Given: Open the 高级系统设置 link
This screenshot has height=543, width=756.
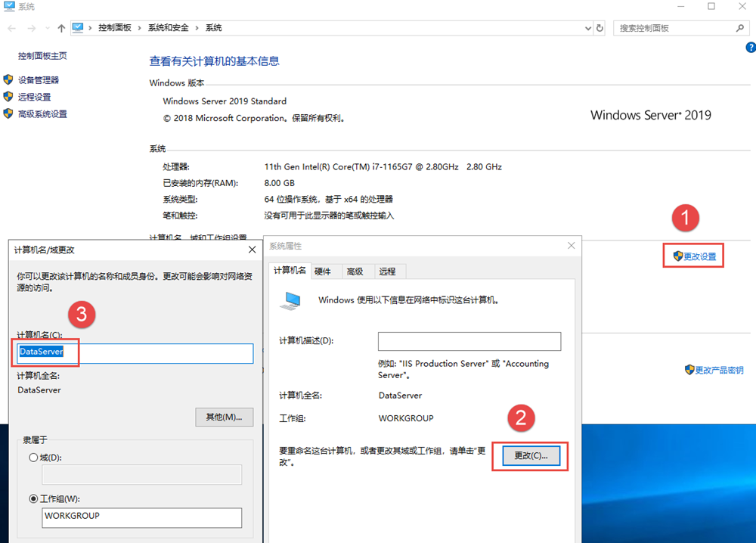Looking at the screenshot, I should pyautogui.click(x=42, y=114).
